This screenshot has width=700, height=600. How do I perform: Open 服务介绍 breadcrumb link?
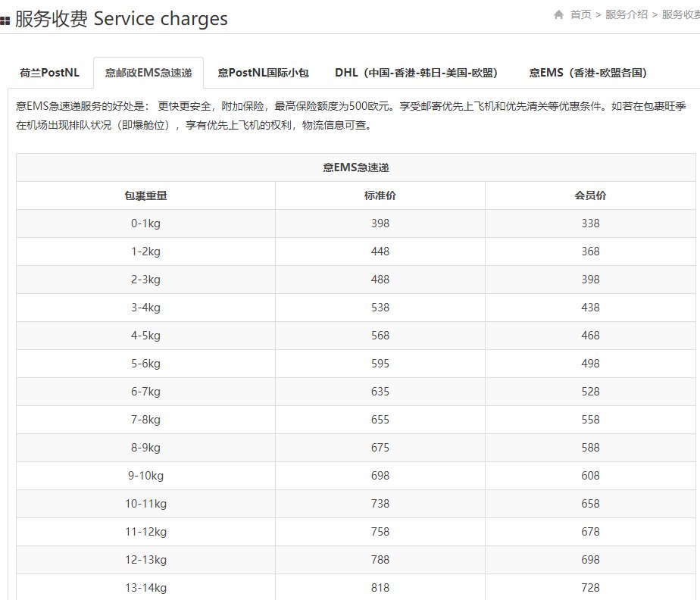627,14
